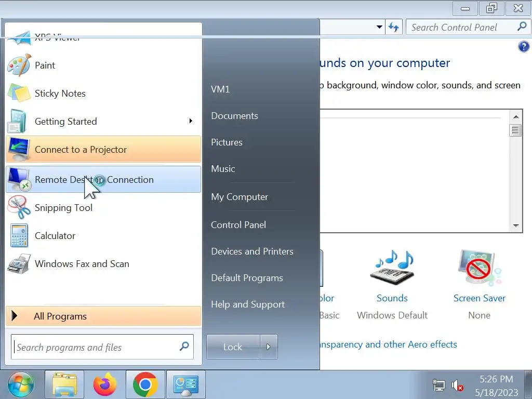Click the Screen Saver icon
Viewport: 532px width, 399px height.
479,268
